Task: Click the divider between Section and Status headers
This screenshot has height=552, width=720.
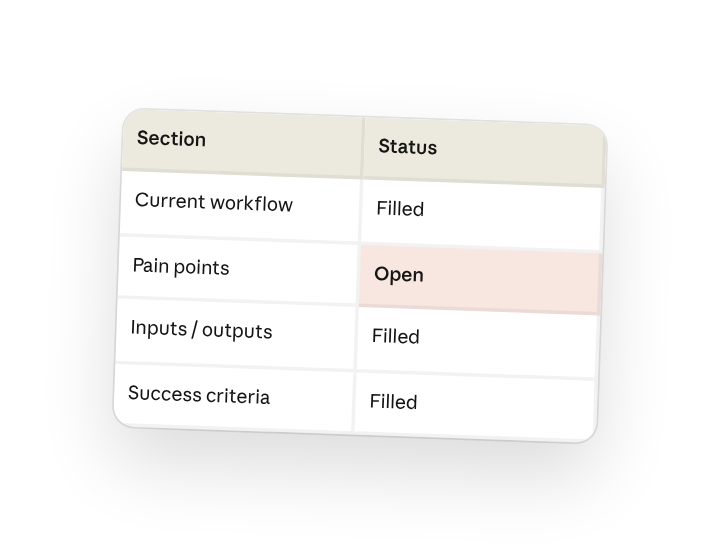Action: pyautogui.click(x=363, y=148)
